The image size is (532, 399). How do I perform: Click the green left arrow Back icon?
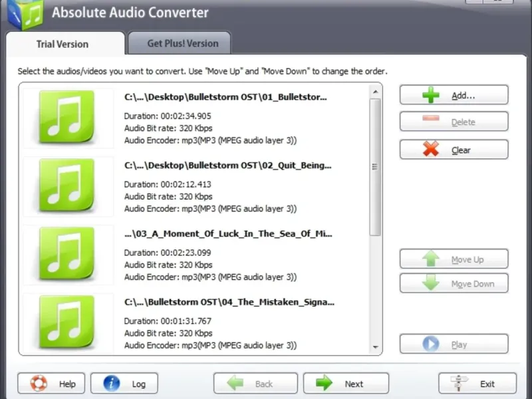coord(235,383)
